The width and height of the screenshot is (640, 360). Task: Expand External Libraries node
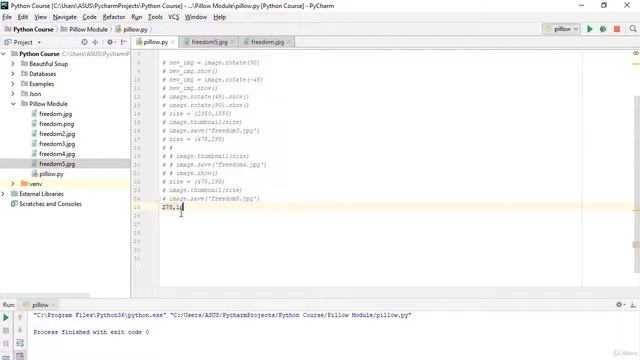(x=4, y=194)
